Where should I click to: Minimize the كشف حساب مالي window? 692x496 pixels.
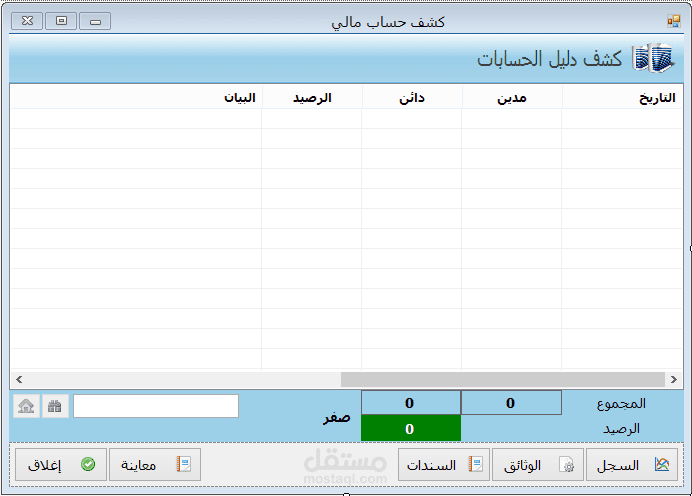[x=95, y=21]
